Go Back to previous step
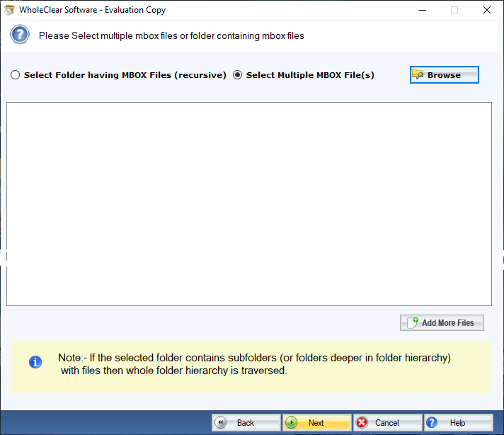This screenshot has width=504, height=435. click(x=246, y=422)
